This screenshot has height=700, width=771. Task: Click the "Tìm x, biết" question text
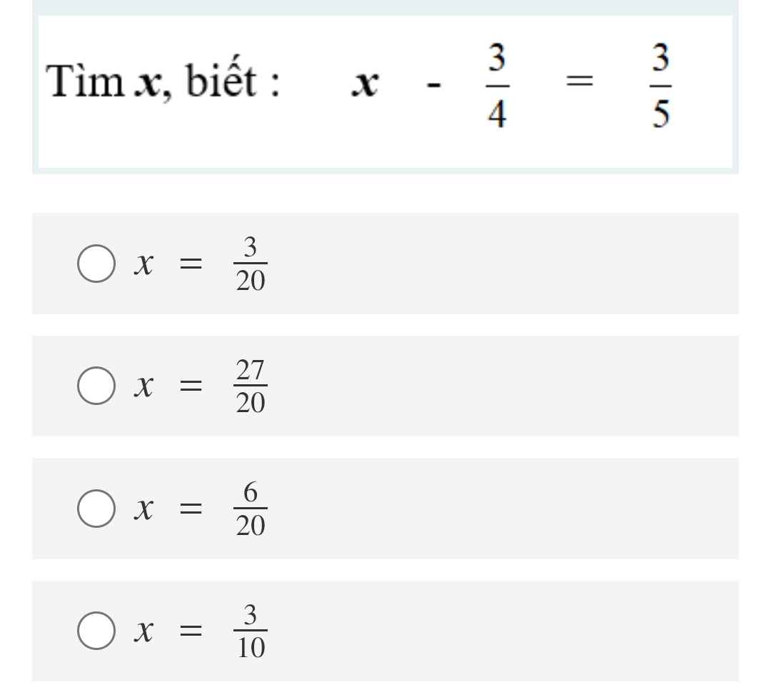pyautogui.click(x=163, y=84)
